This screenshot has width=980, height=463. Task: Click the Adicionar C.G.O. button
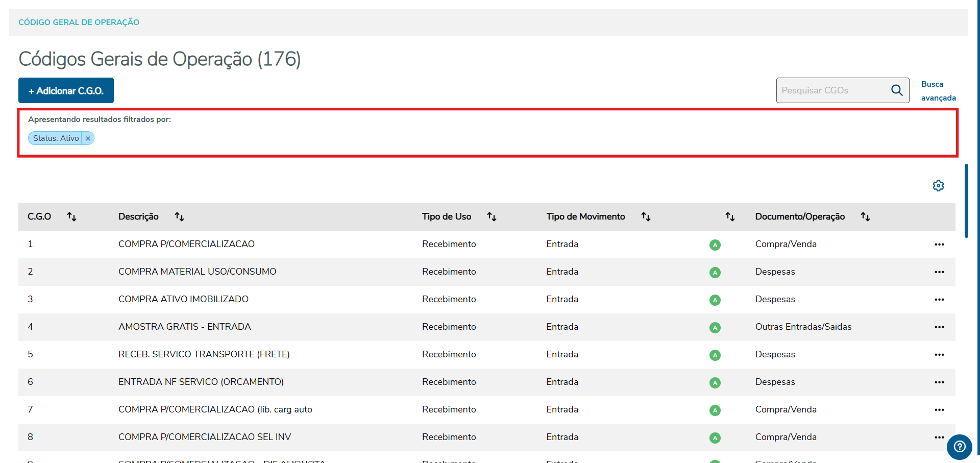coord(66,90)
